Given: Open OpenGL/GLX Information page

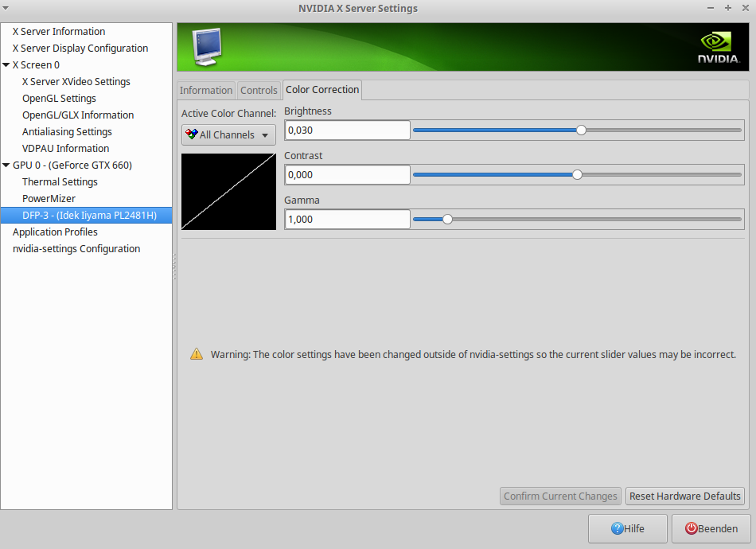Looking at the screenshot, I should [x=78, y=115].
